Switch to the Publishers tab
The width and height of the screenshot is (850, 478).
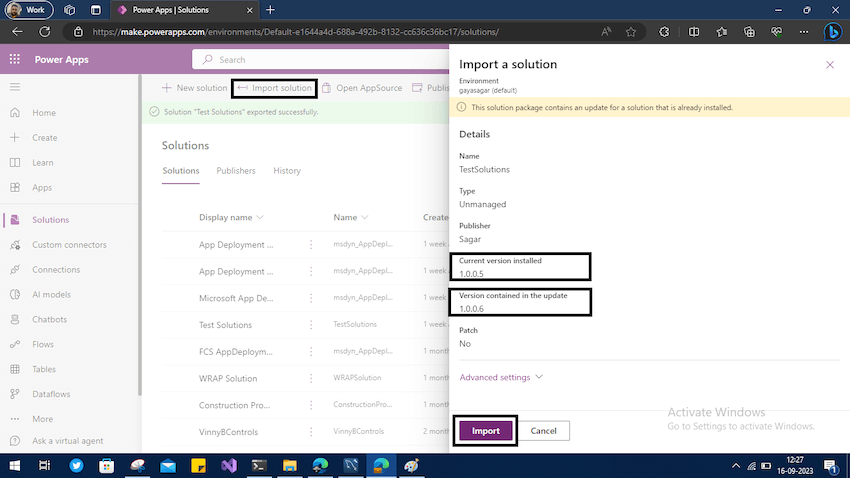pyautogui.click(x=236, y=171)
